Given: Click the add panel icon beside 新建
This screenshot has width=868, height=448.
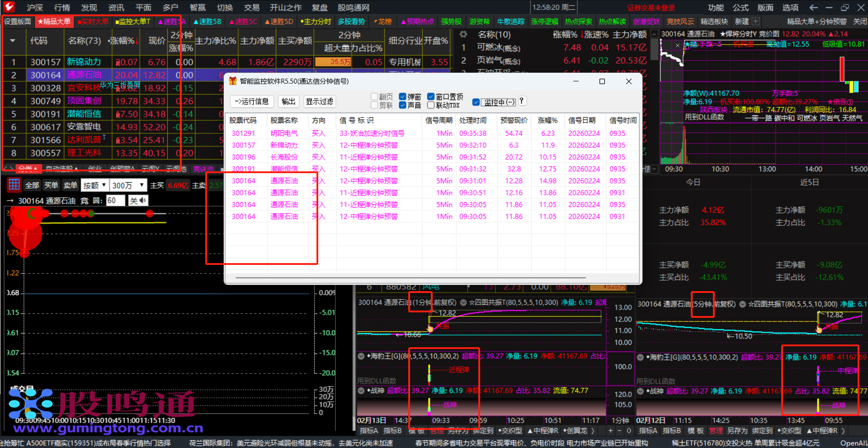Looking at the screenshot, I should (755, 21).
